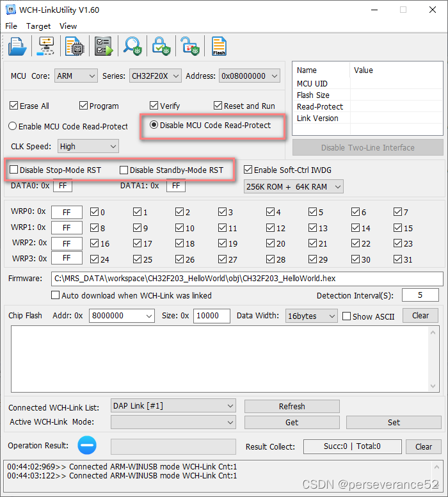Uncheck write-protect sector 15 checkbox
The width and height of the screenshot is (448, 497).
pos(397,227)
